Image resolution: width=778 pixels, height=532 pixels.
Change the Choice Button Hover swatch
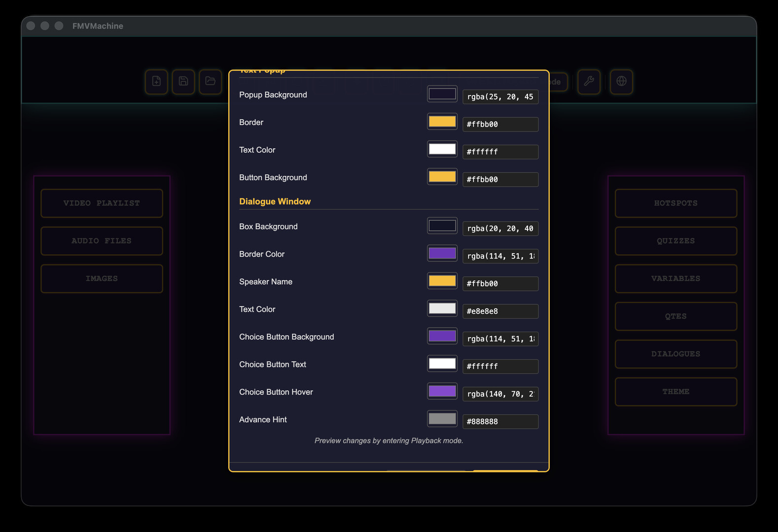click(442, 392)
